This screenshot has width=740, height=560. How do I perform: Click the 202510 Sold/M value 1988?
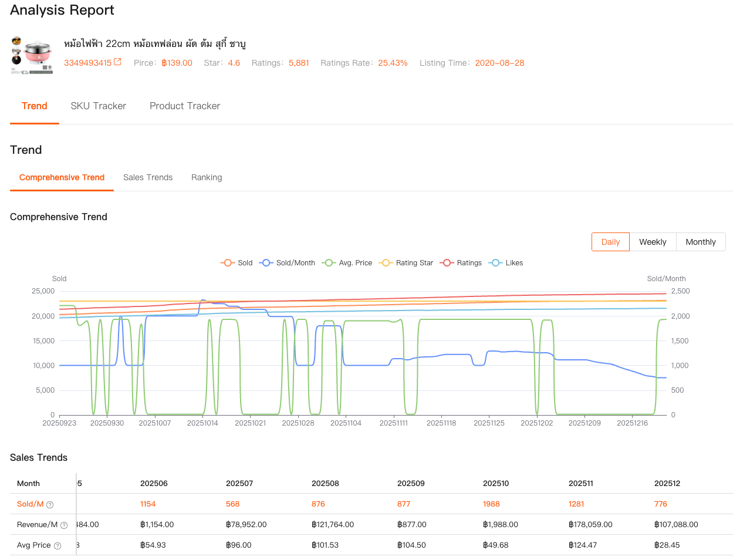click(491, 504)
